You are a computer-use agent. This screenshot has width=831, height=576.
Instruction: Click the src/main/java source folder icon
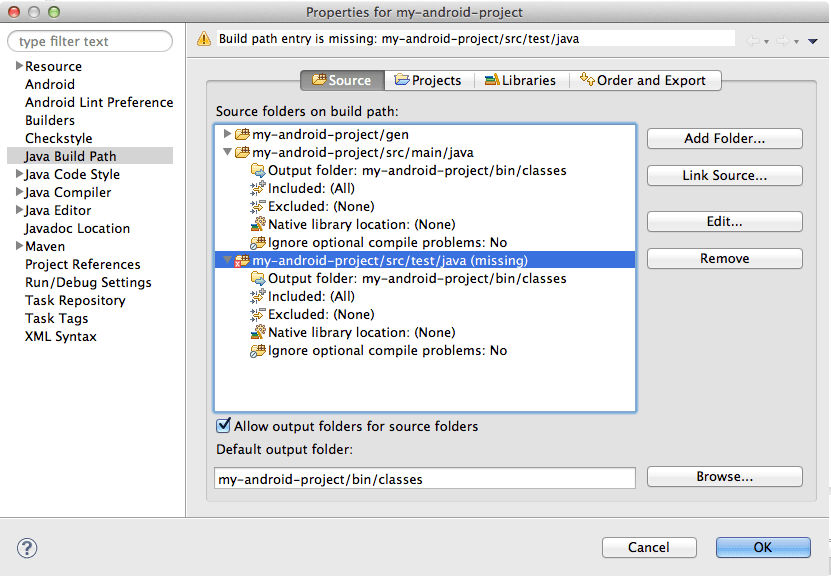(x=242, y=153)
